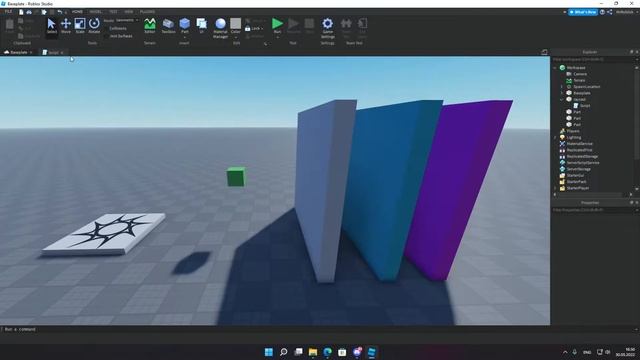640x360 pixels.
Task: Switch to the TEST ribbon tab
Action: pos(113,12)
